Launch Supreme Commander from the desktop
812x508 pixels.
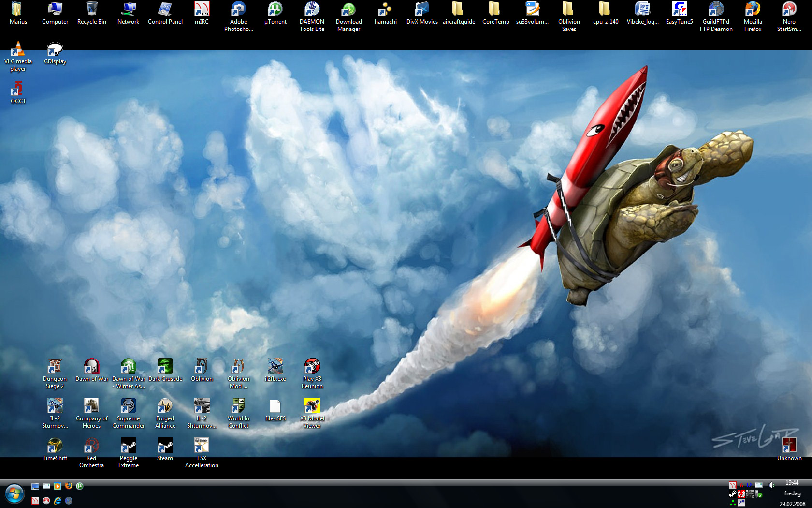pyautogui.click(x=128, y=406)
